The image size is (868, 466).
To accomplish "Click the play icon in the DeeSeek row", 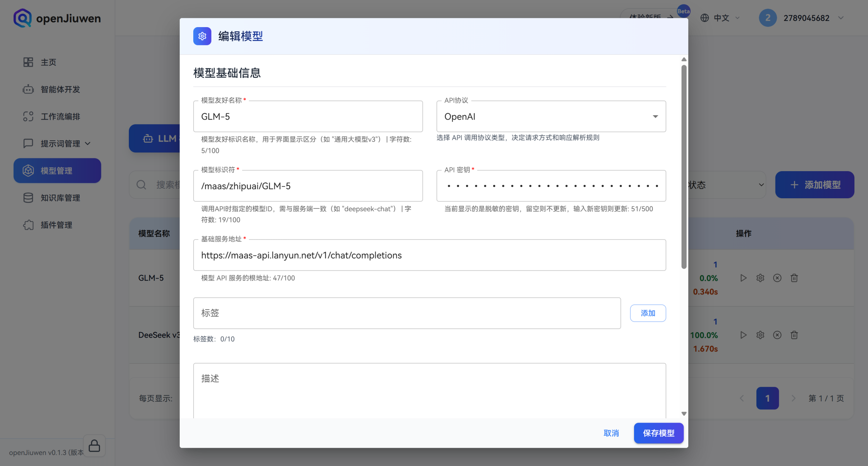I will pyautogui.click(x=743, y=335).
